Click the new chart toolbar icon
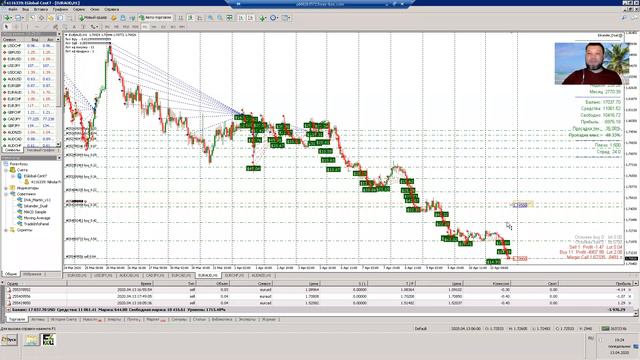The image size is (640, 360). click(7, 18)
